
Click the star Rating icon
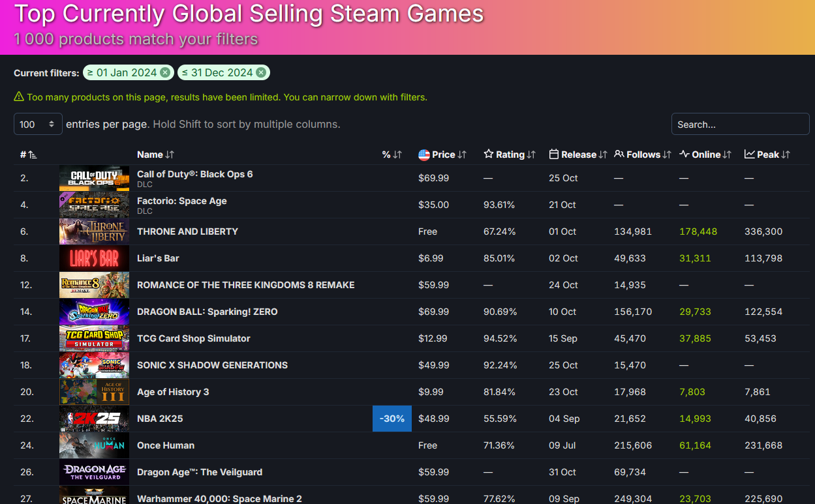tap(489, 155)
